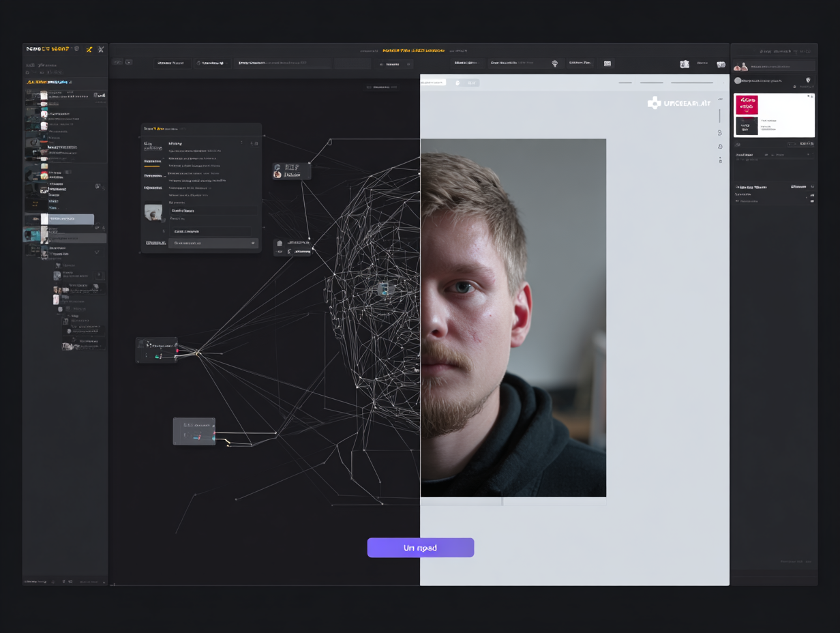840x633 pixels.
Task: Open the second dropdown in the top toolbar
Action: pyautogui.click(x=212, y=63)
